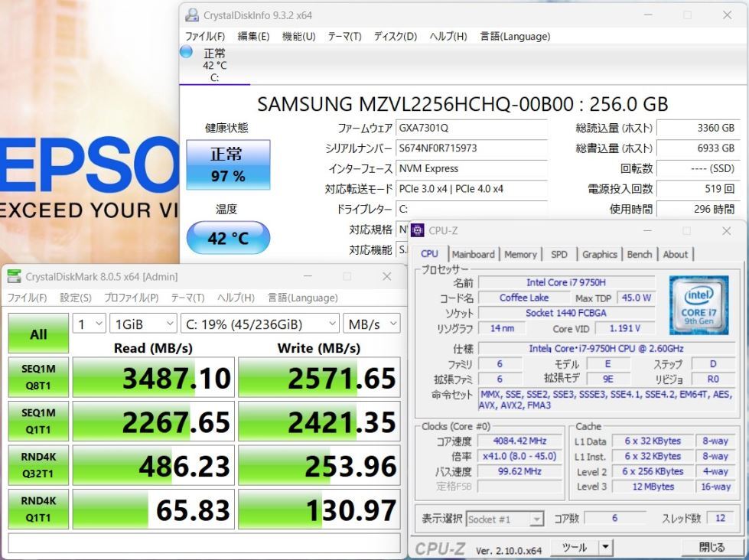The height and width of the screenshot is (560, 749).
Task: Open ヘルプ(H) menu in CrystalDiskInfo
Action: [x=448, y=36]
